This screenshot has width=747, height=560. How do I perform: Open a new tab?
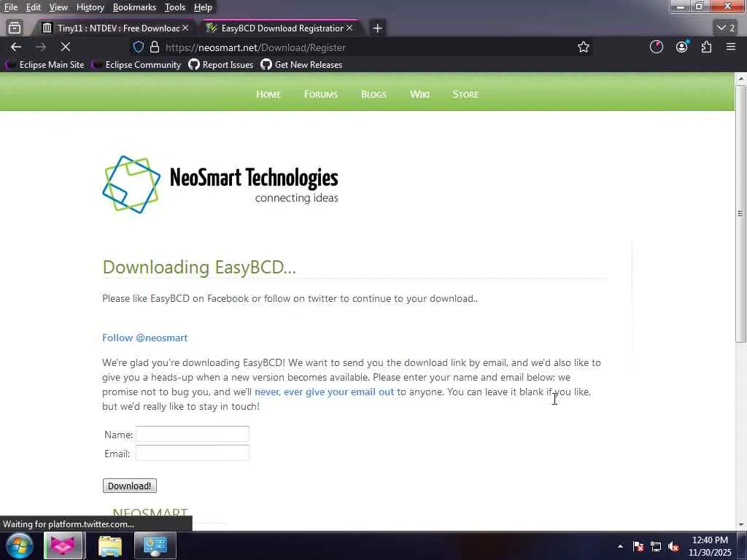377,28
